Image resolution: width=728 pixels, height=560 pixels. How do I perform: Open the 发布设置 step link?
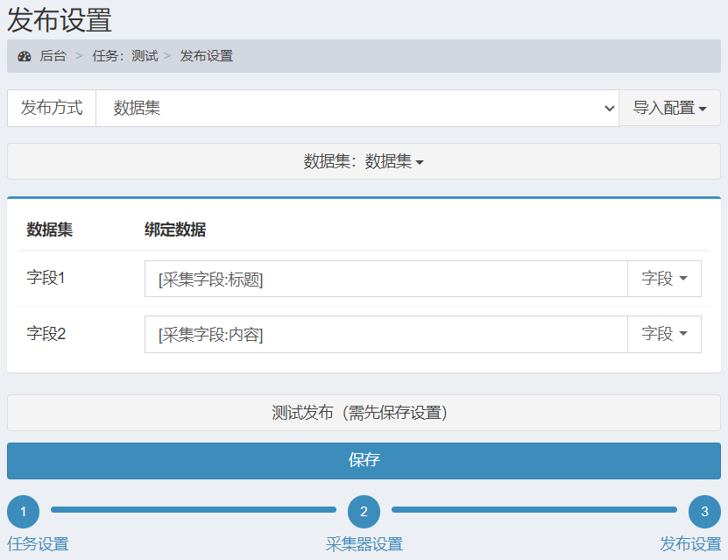(x=691, y=543)
